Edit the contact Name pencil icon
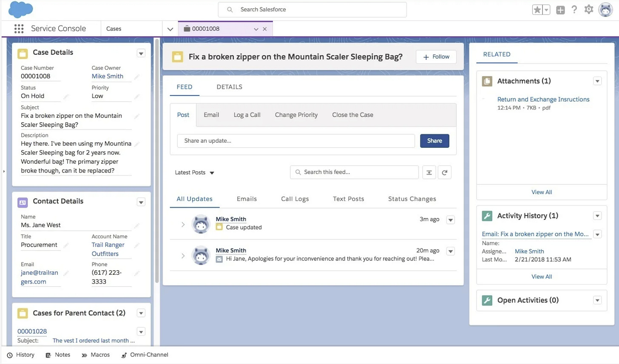This screenshot has height=364, width=619. pos(137,226)
